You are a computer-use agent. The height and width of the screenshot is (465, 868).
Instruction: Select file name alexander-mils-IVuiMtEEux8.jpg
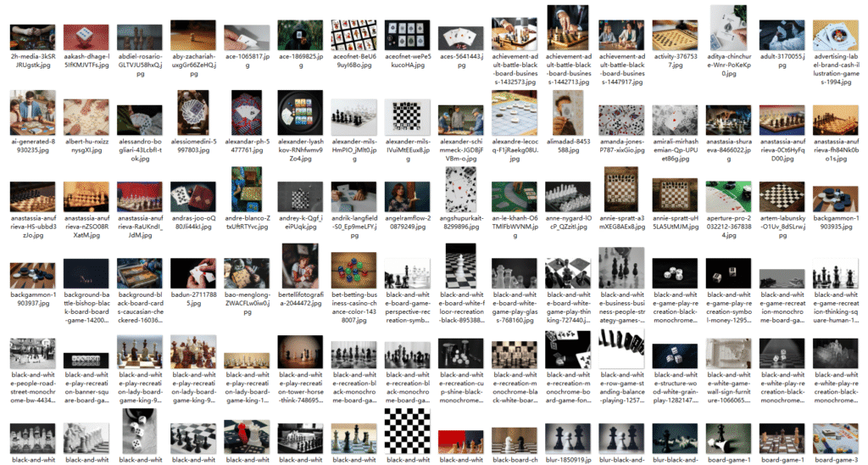click(x=408, y=149)
